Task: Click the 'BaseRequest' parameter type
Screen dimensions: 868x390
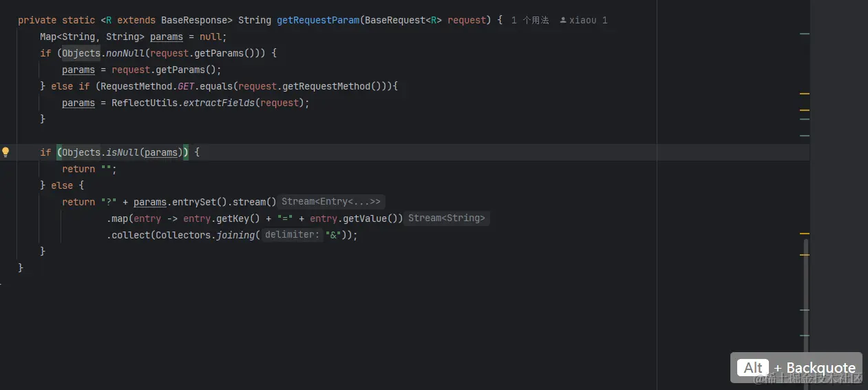Action: [x=395, y=20]
